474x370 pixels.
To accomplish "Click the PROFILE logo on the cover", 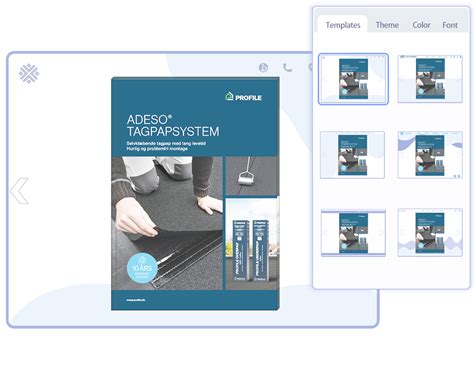I will coord(243,97).
